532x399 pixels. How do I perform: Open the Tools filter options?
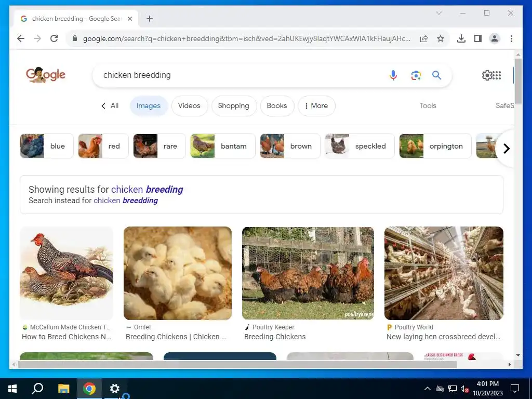pyautogui.click(x=428, y=106)
